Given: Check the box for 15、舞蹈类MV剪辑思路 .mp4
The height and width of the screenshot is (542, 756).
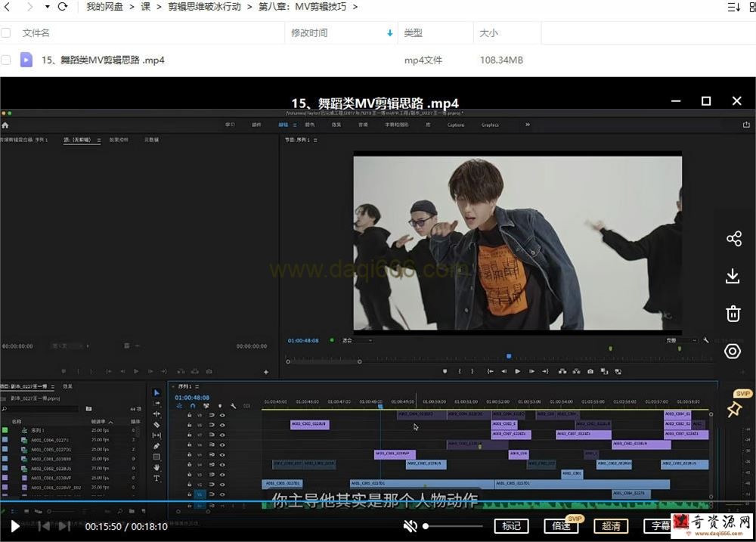Looking at the screenshot, I should click(6, 60).
